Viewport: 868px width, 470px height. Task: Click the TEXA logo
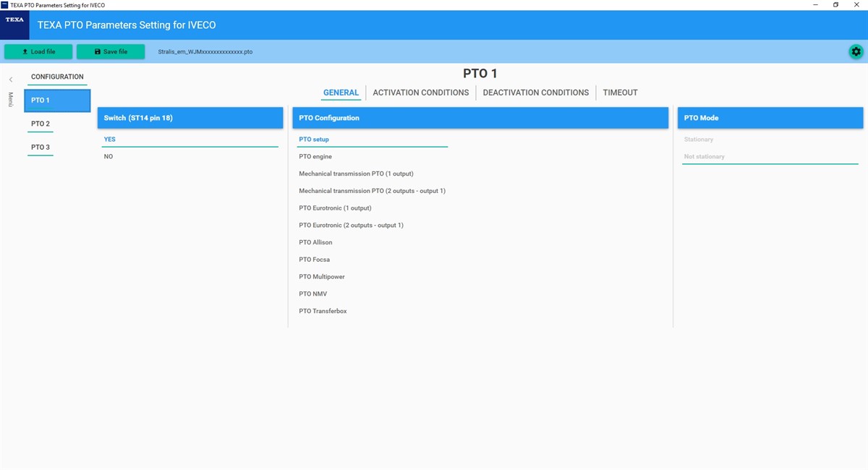[x=14, y=25]
